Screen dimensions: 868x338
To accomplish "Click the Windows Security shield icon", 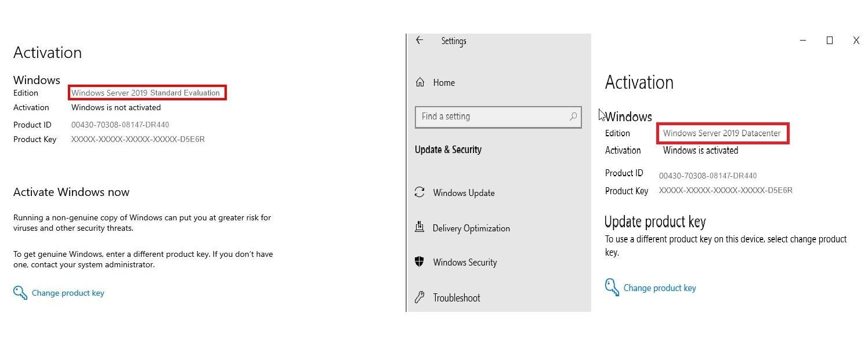I will click(419, 262).
